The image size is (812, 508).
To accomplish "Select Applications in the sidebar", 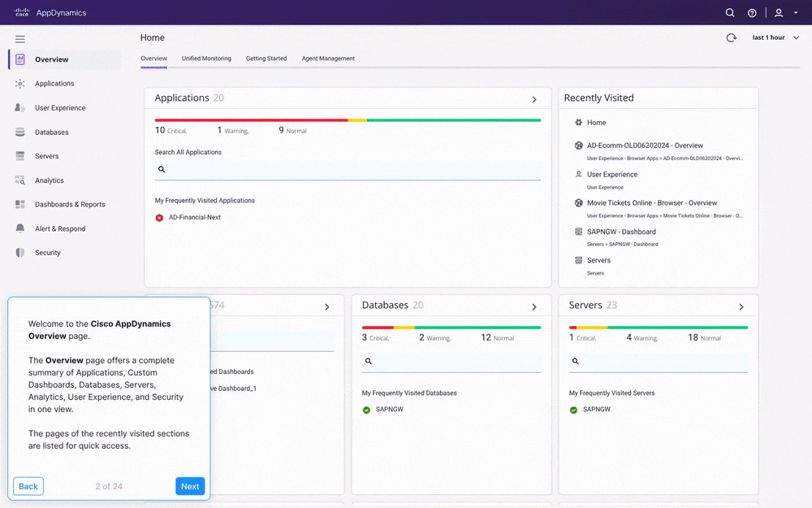I will click(x=54, y=84).
